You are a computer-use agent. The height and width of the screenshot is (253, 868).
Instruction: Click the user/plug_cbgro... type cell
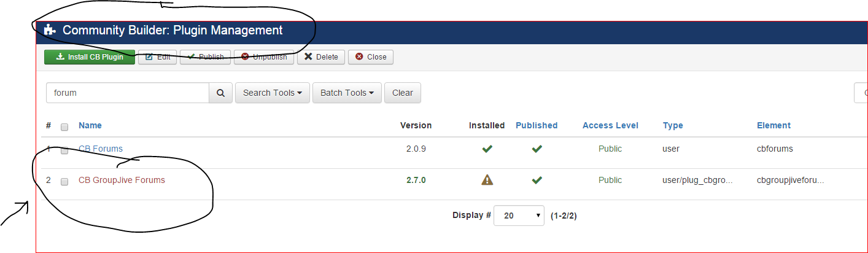pos(698,180)
